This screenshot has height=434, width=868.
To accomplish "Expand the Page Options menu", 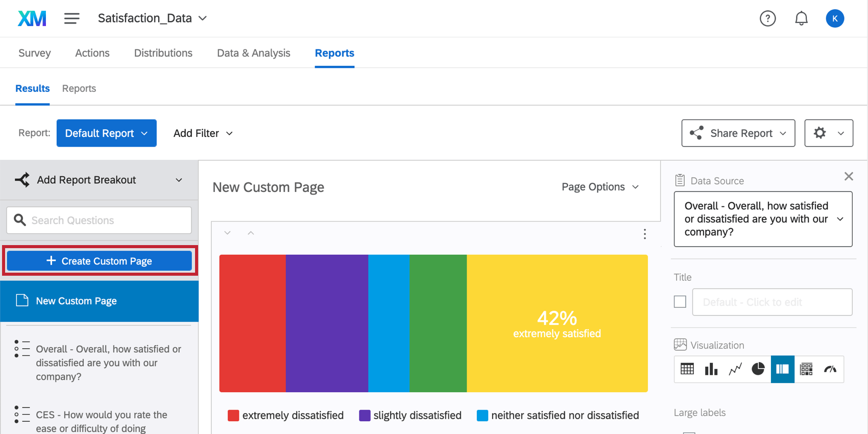I will tap(600, 187).
